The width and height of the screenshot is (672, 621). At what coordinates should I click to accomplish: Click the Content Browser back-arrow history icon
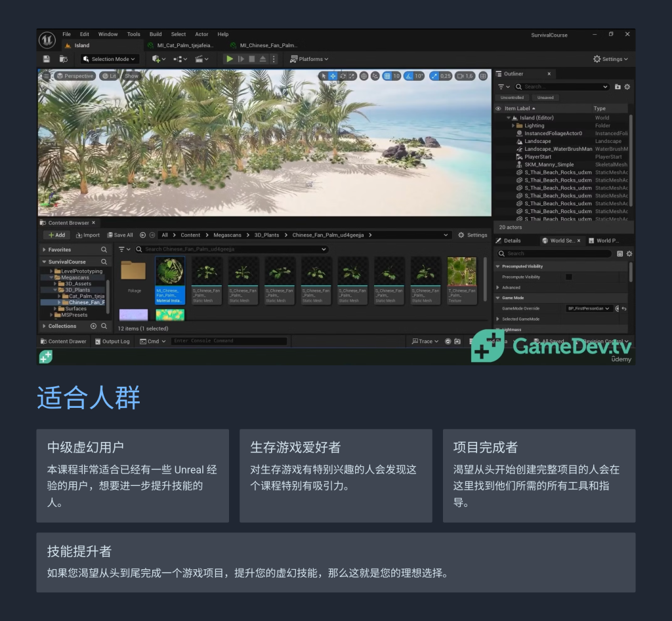142,235
